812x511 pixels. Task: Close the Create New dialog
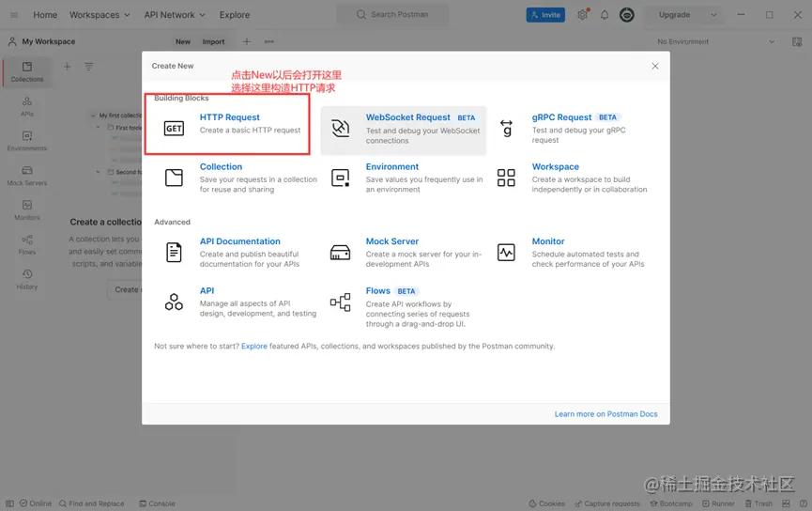tap(655, 66)
